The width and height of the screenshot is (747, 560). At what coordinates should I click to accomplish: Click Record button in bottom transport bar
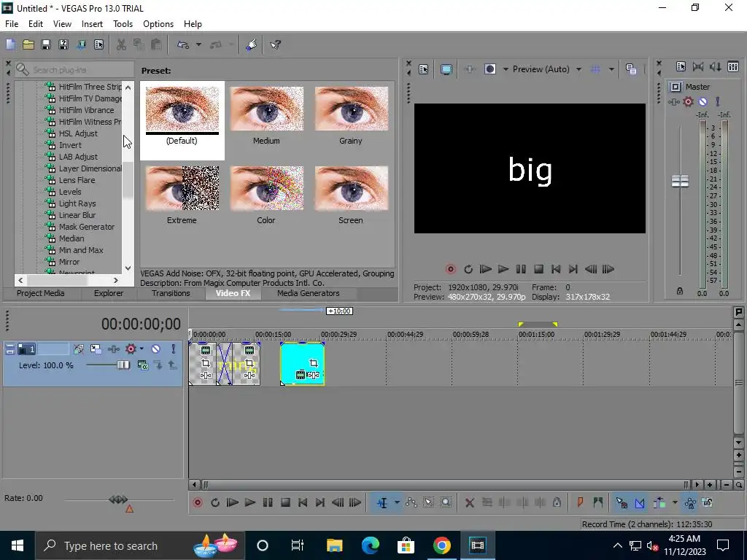[x=197, y=502]
